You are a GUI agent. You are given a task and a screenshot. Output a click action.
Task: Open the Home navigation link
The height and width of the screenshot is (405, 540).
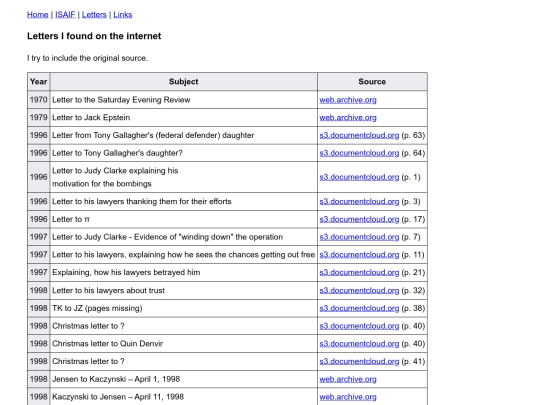pyautogui.click(x=38, y=14)
